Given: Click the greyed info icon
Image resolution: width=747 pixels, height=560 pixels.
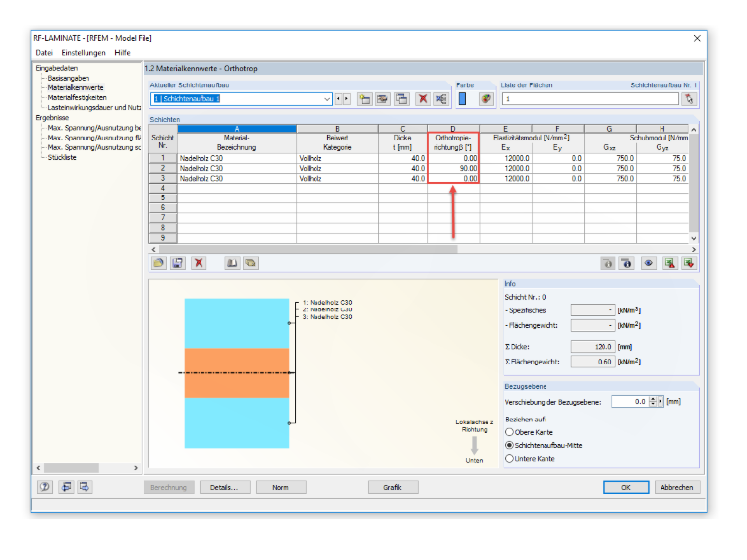Looking at the screenshot, I should pyautogui.click(x=607, y=264).
